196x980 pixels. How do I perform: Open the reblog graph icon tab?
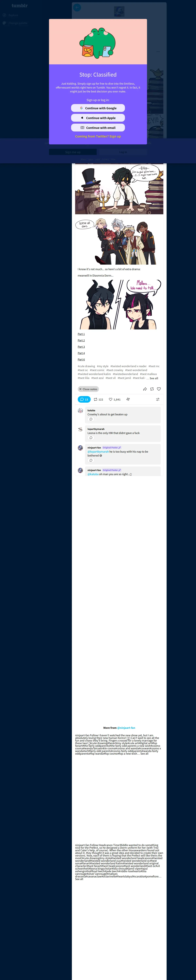128,400
